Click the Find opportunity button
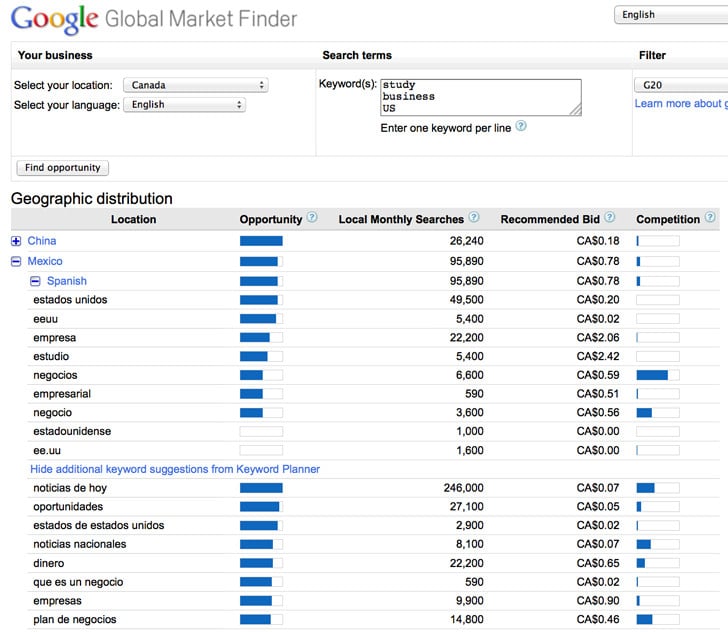 coord(63,168)
